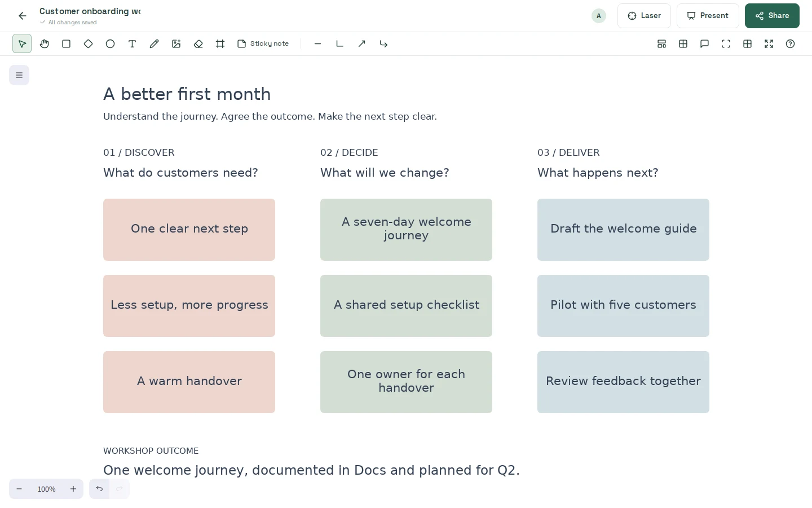
Task: Zoom in with the plus button
Action: [x=73, y=489]
